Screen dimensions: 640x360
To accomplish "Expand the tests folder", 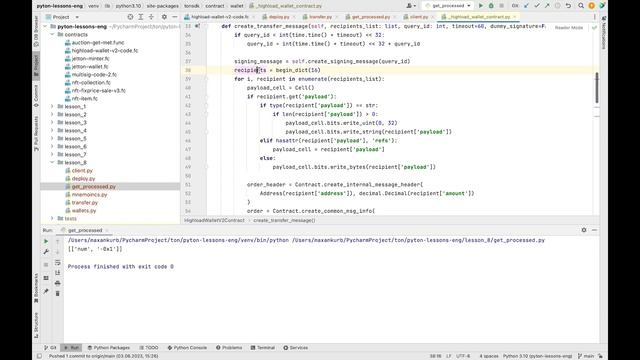I will tap(52, 218).
